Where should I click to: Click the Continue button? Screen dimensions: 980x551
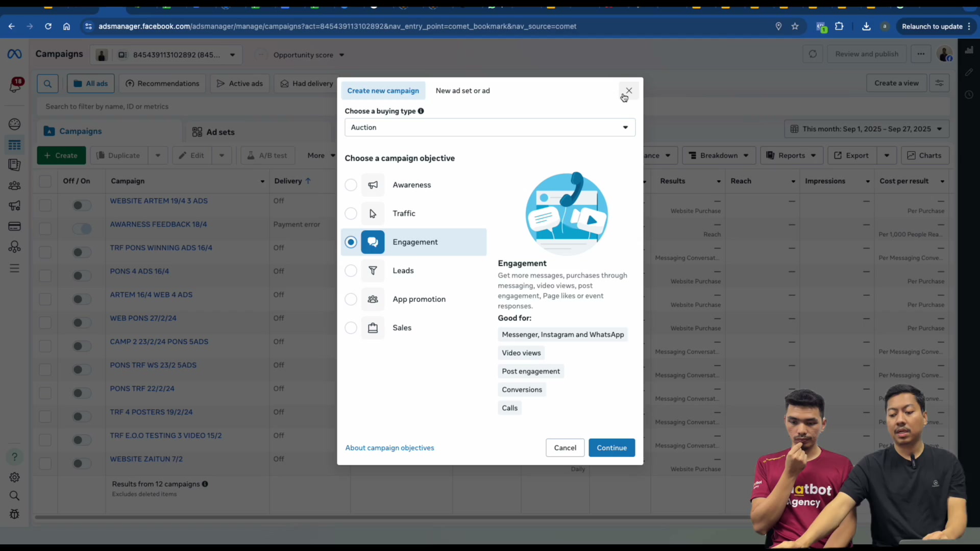611,448
